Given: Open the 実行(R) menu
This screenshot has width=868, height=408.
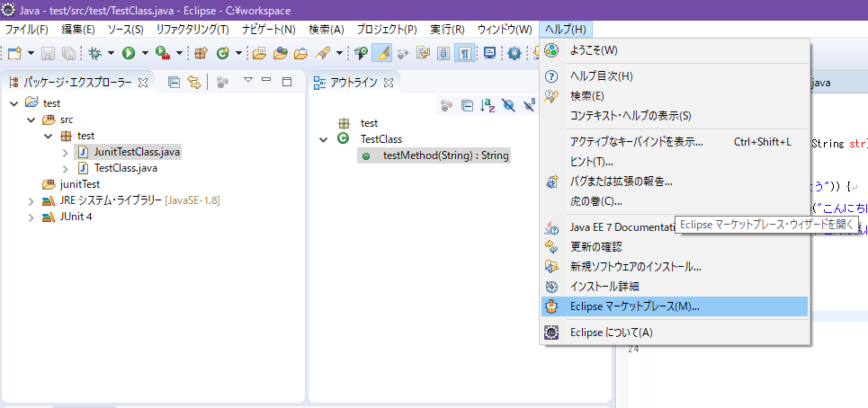Looking at the screenshot, I should point(447,30).
